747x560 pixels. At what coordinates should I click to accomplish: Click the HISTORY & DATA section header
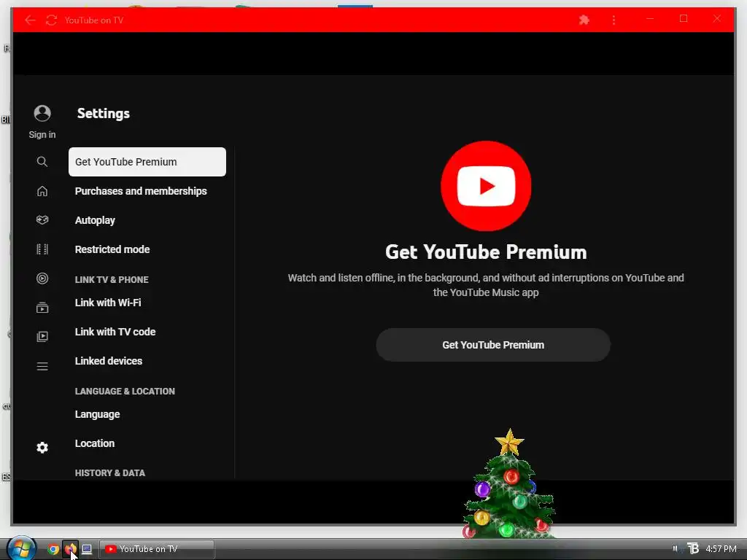click(109, 472)
